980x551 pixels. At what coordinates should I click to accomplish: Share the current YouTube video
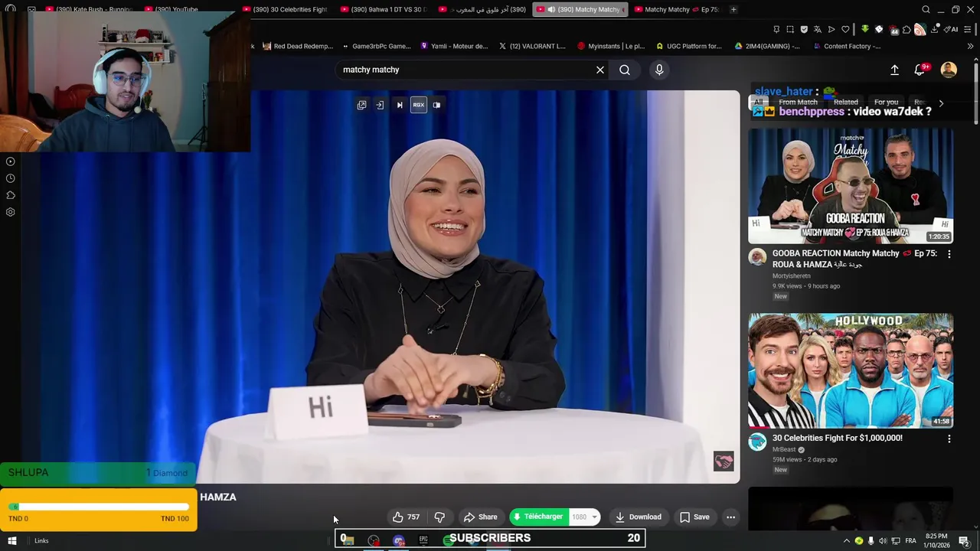[x=481, y=517]
